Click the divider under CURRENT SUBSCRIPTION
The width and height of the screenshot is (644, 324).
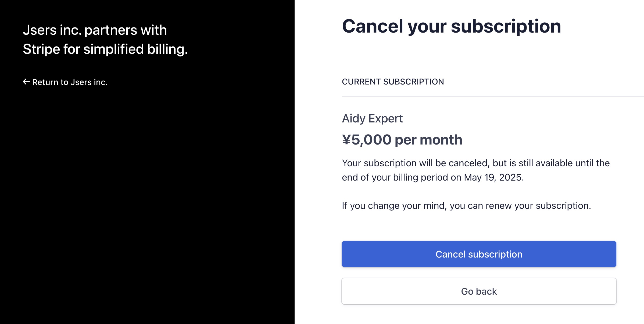493,96
